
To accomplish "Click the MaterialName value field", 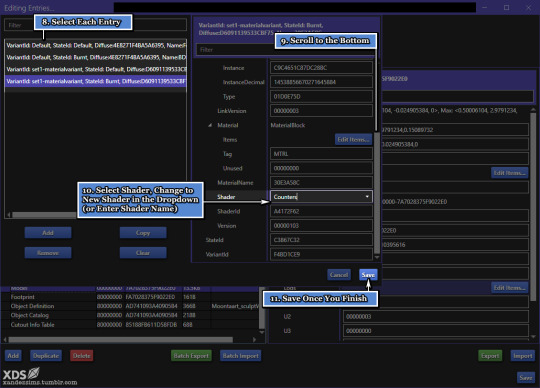I will [321, 182].
